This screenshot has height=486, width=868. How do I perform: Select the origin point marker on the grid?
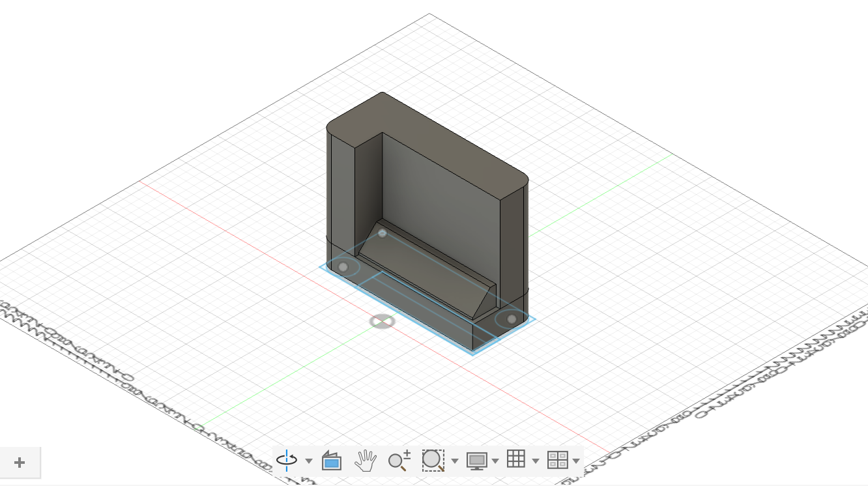pos(382,321)
